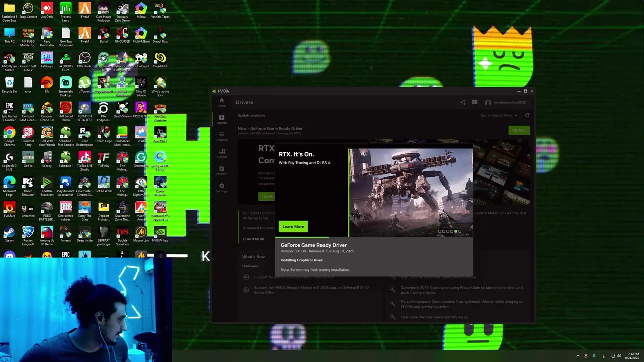Select the Fall Guys desktop icon
Viewport: 644px width, 362px height.
(47, 60)
